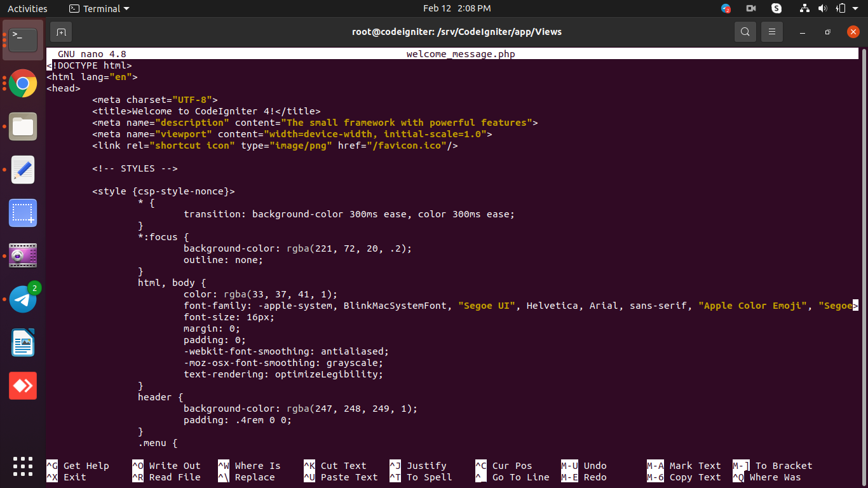Open the Terminal app menu dropdown

click(x=98, y=8)
